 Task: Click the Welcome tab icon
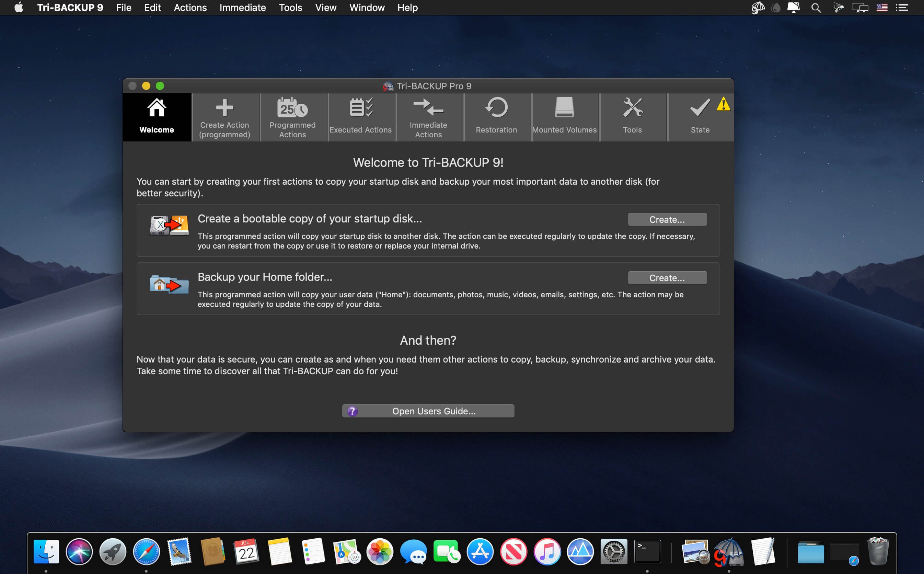(x=157, y=108)
